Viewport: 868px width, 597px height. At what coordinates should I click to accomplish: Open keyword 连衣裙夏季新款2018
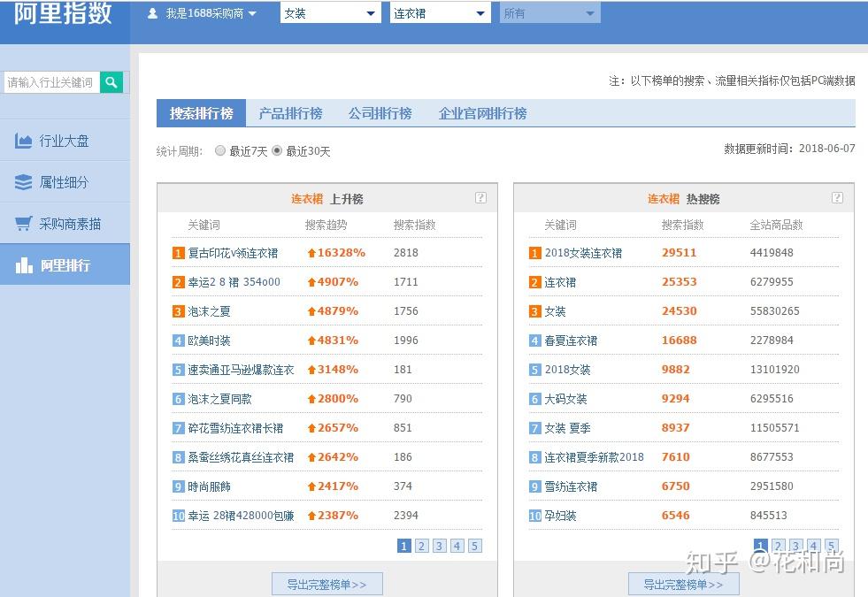point(594,457)
